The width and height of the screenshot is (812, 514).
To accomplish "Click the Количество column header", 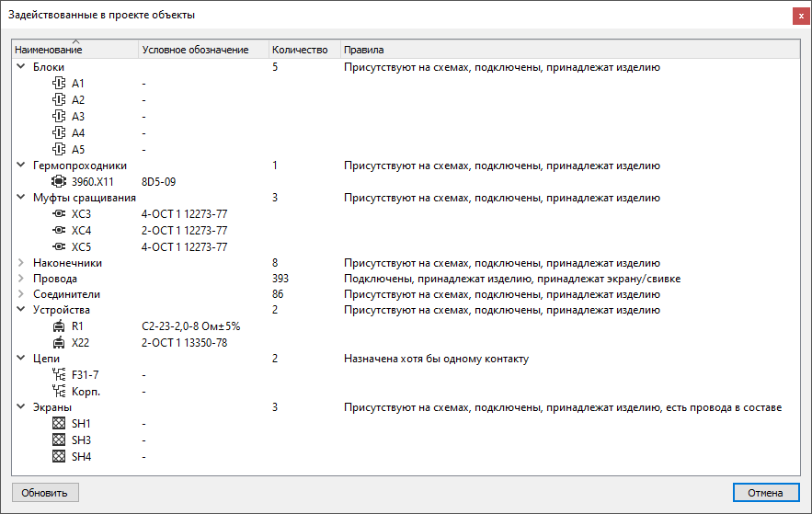I will pyautogui.click(x=300, y=50).
